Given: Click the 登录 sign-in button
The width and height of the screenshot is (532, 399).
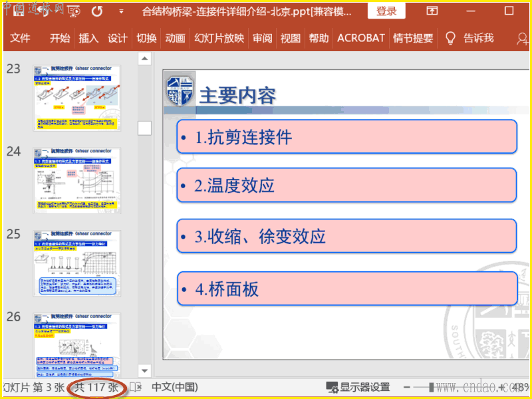Looking at the screenshot, I should [x=386, y=11].
